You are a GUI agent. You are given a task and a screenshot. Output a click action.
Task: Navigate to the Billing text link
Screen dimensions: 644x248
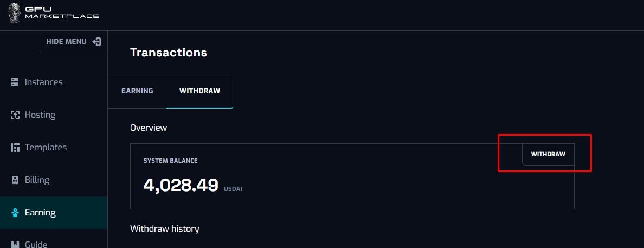pos(37,180)
